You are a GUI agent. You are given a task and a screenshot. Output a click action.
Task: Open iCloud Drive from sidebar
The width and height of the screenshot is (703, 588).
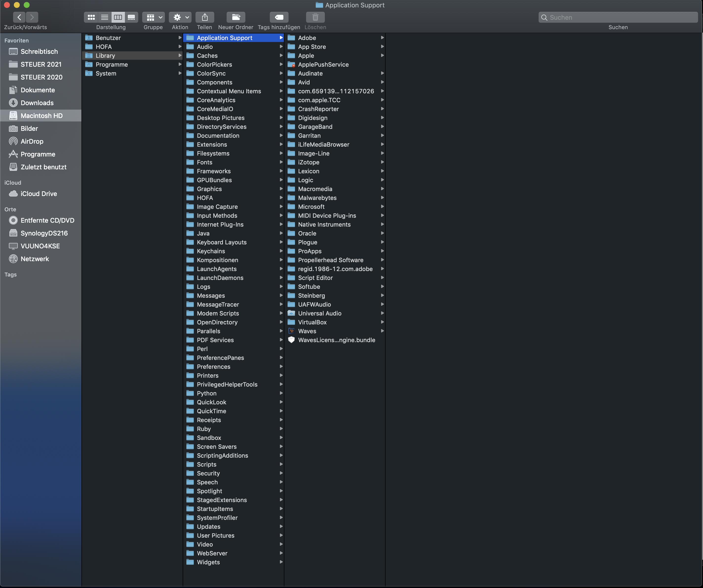coord(39,194)
